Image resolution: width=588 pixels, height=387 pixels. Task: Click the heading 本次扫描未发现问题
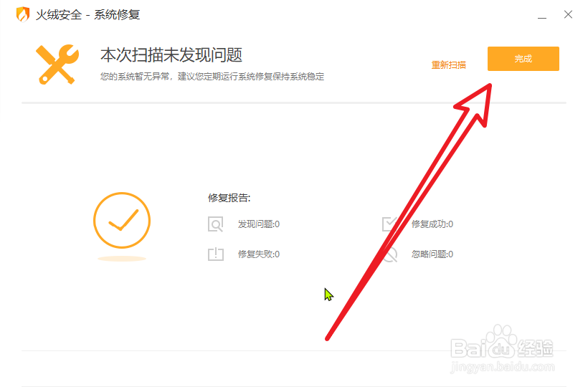pos(171,55)
